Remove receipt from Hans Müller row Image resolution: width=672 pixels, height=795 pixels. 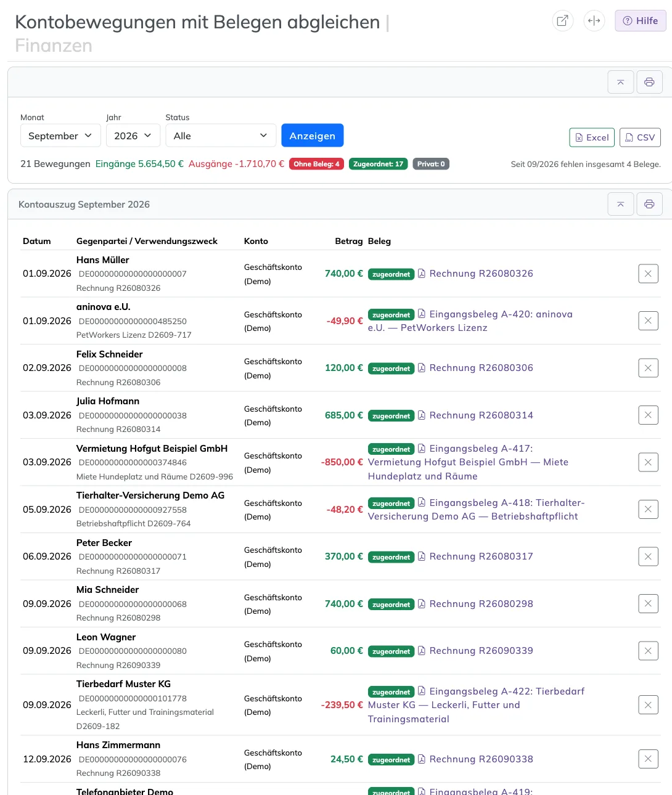coord(648,274)
